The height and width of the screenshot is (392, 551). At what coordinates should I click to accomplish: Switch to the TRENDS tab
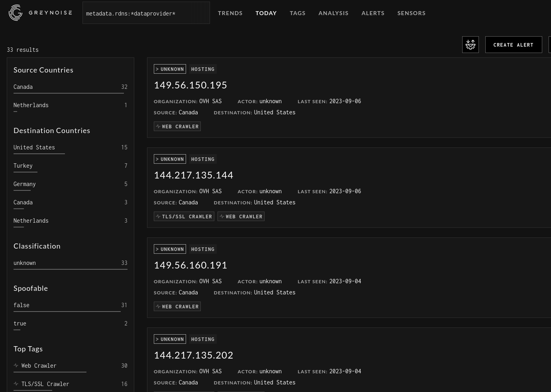click(x=230, y=13)
